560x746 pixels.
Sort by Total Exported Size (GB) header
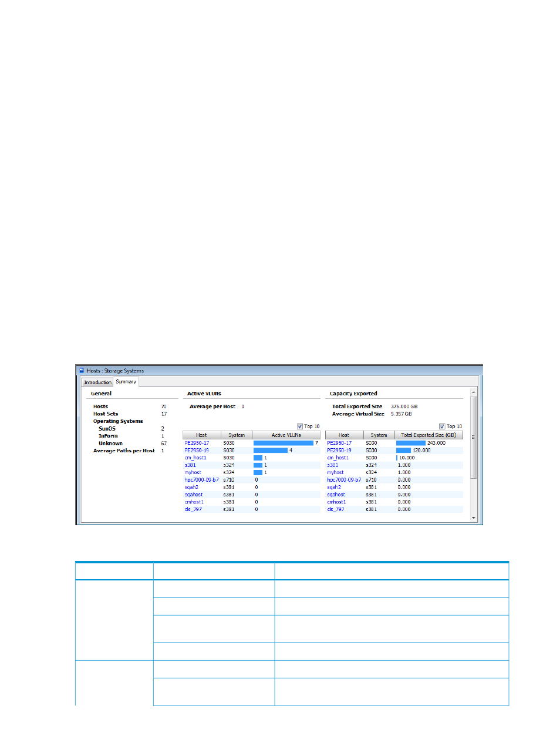(429, 435)
